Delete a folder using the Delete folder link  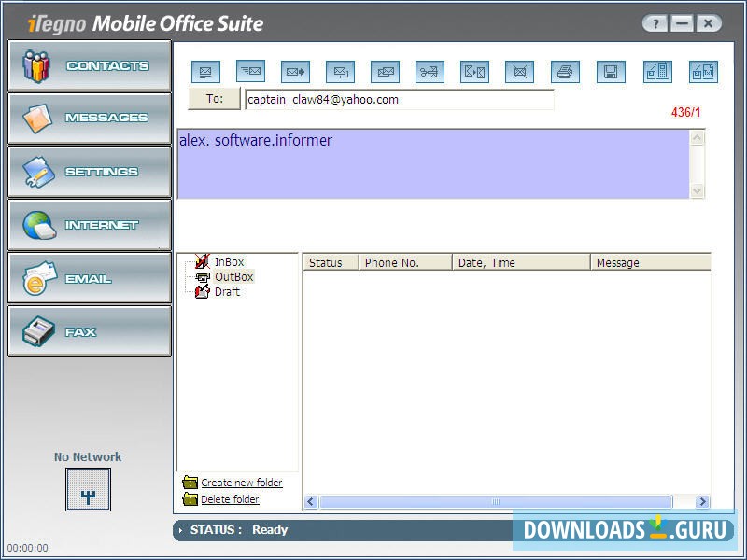[229, 499]
